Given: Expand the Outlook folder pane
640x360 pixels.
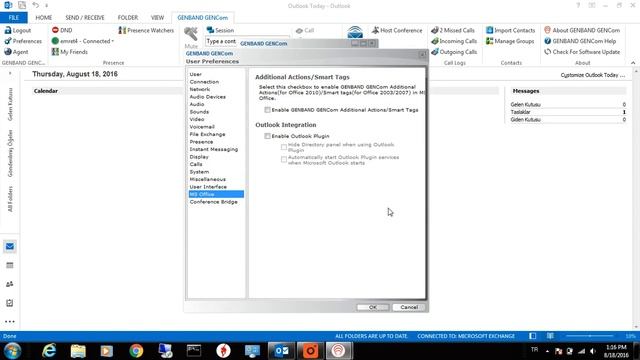Looking at the screenshot, I should click(10, 74).
